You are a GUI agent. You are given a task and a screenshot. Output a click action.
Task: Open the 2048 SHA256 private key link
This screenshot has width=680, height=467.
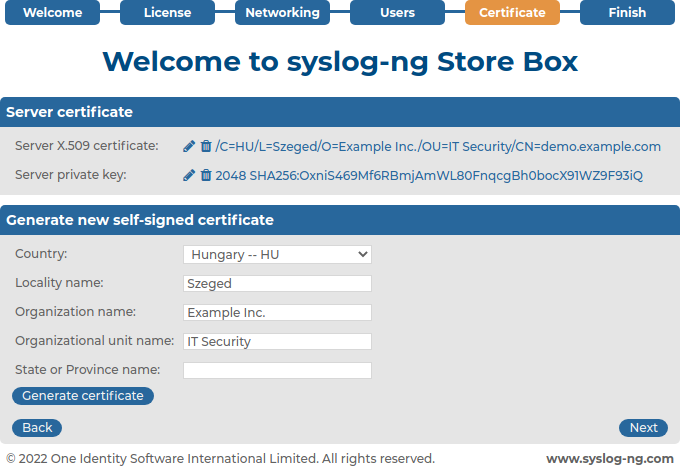pyautogui.click(x=429, y=176)
